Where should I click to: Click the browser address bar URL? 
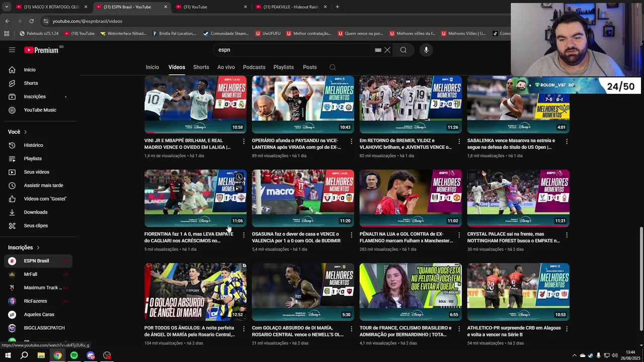point(88,21)
